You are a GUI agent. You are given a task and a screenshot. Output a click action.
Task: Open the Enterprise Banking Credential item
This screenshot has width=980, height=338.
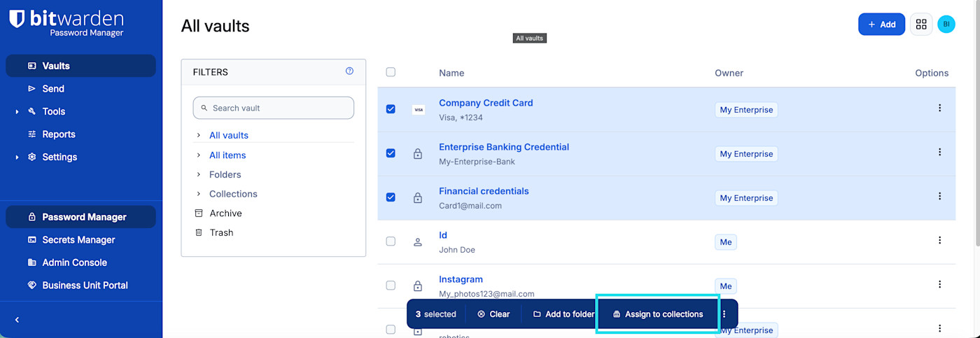coord(504,147)
